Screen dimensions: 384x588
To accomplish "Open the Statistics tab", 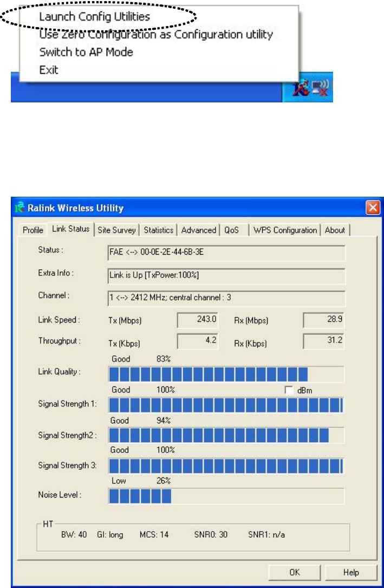I will tap(159, 230).
